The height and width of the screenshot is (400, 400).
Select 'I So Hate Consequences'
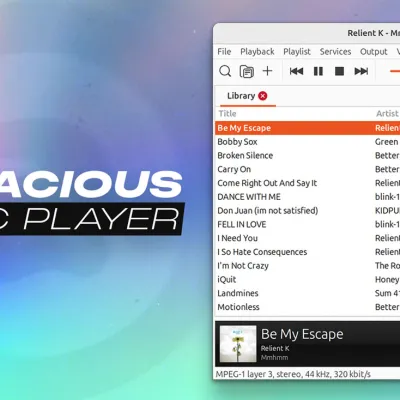[x=262, y=252]
